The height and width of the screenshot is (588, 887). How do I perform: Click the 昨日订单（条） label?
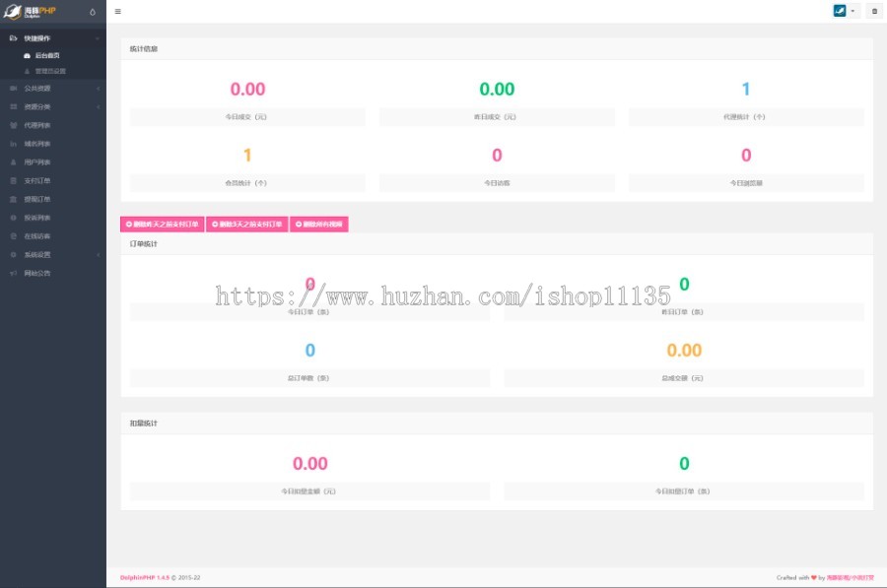[x=682, y=312]
